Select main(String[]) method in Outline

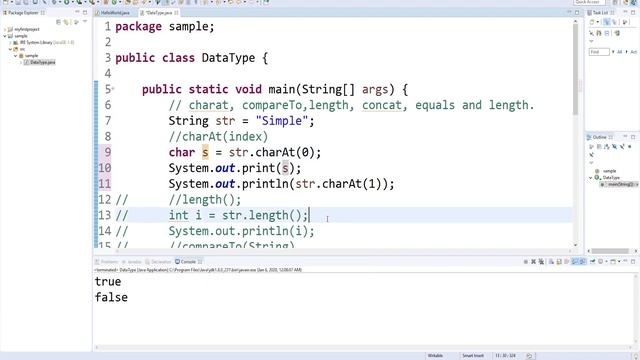[x=619, y=184]
